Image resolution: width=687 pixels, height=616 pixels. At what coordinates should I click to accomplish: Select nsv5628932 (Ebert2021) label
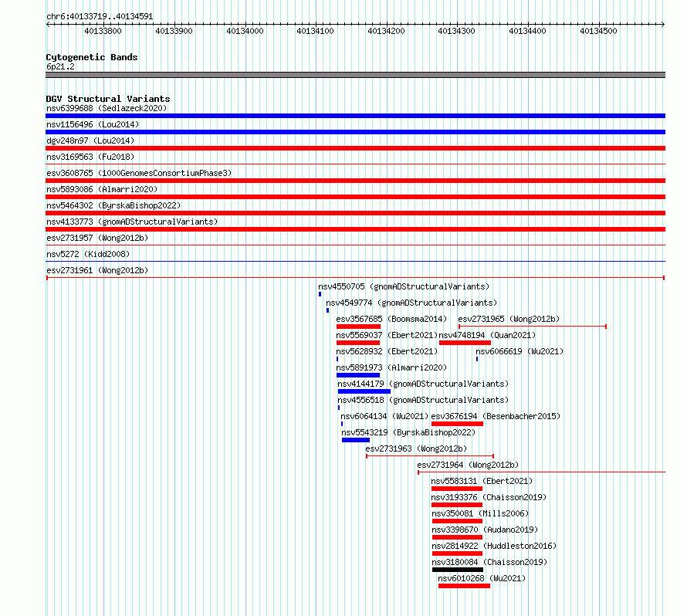coord(387,351)
